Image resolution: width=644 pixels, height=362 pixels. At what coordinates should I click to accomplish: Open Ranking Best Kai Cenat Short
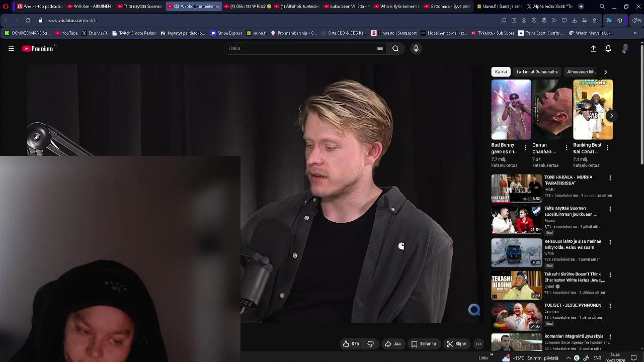[593, 110]
